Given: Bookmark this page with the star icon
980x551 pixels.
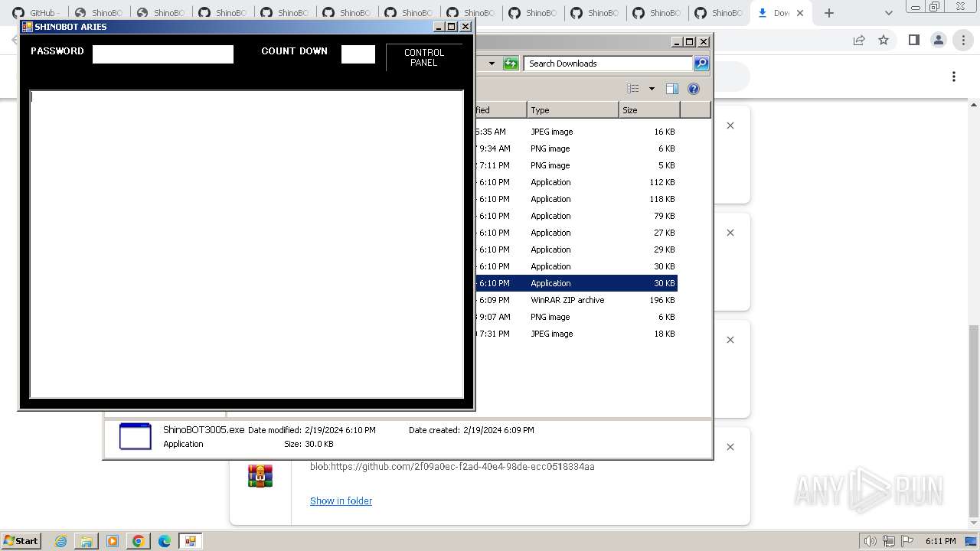Looking at the screenshot, I should tap(884, 41).
